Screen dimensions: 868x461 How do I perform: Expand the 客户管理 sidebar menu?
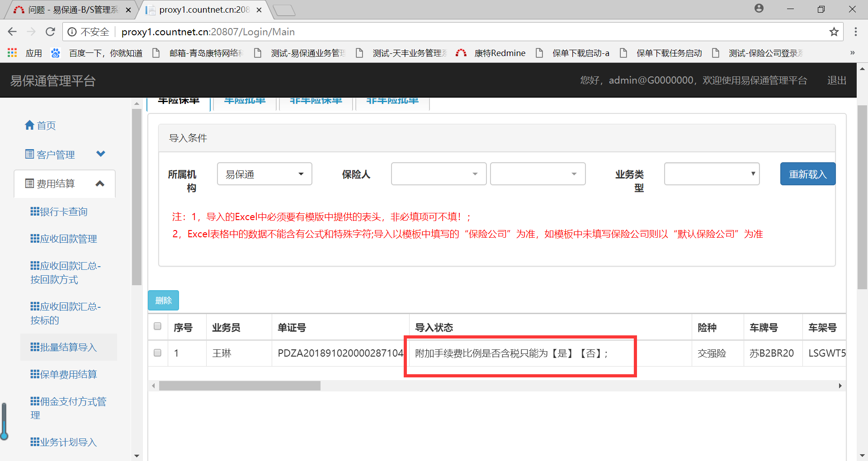[65, 154]
